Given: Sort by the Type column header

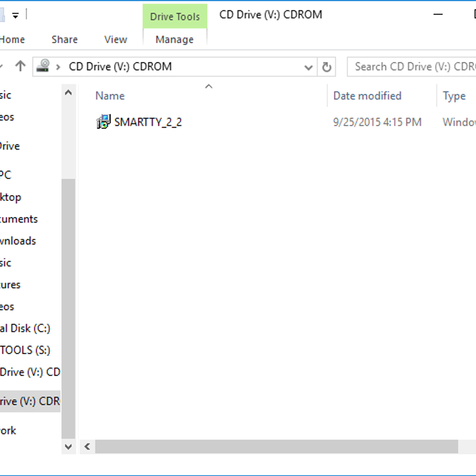Looking at the screenshot, I should click(454, 96).
